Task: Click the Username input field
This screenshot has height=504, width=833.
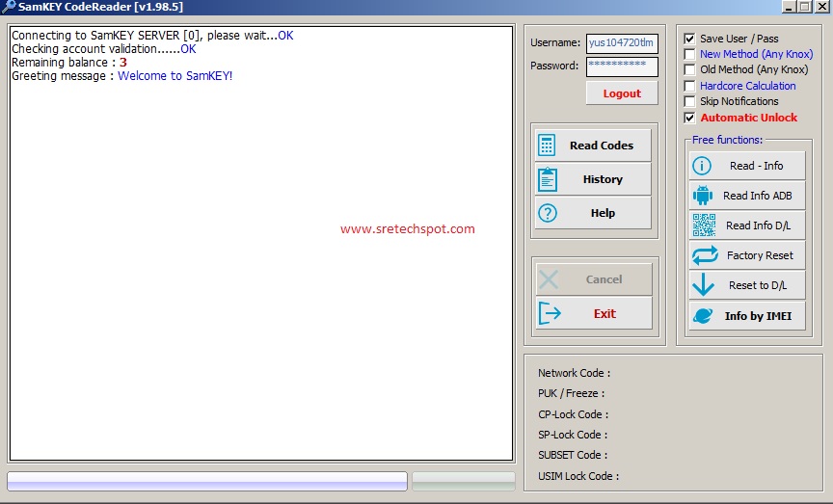Action: point(622,43)
